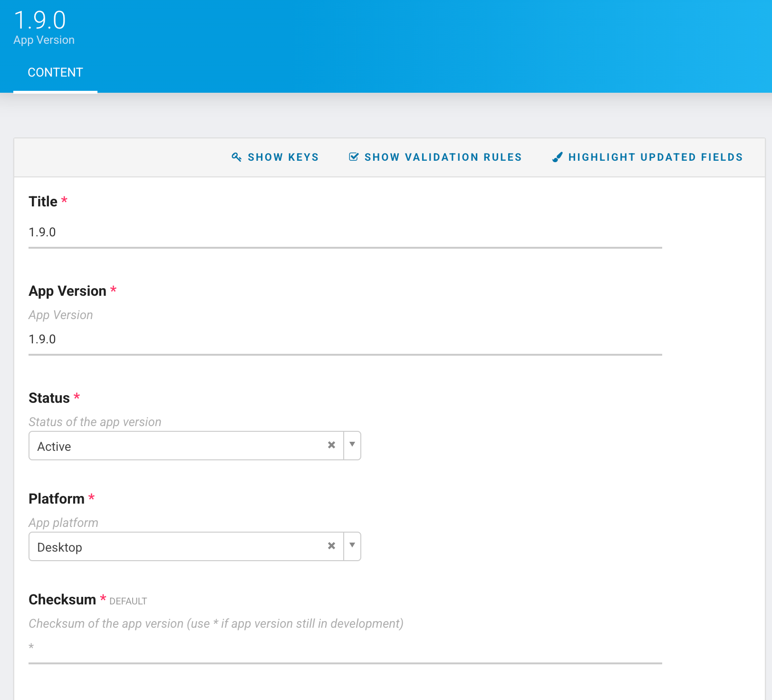Clear the Desktop value in Platform
The width and height of the screenshot is (772, 700).
point(331,546)
